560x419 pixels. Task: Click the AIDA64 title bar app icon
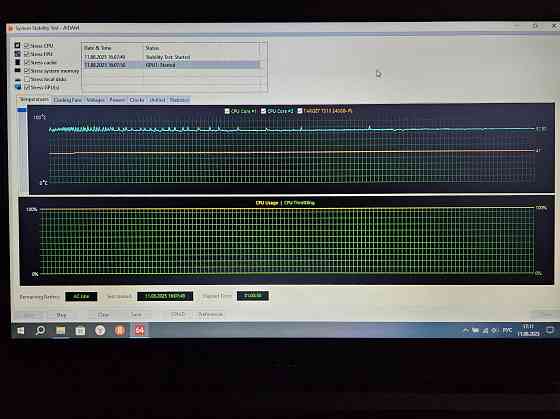(x=10, y=28)
